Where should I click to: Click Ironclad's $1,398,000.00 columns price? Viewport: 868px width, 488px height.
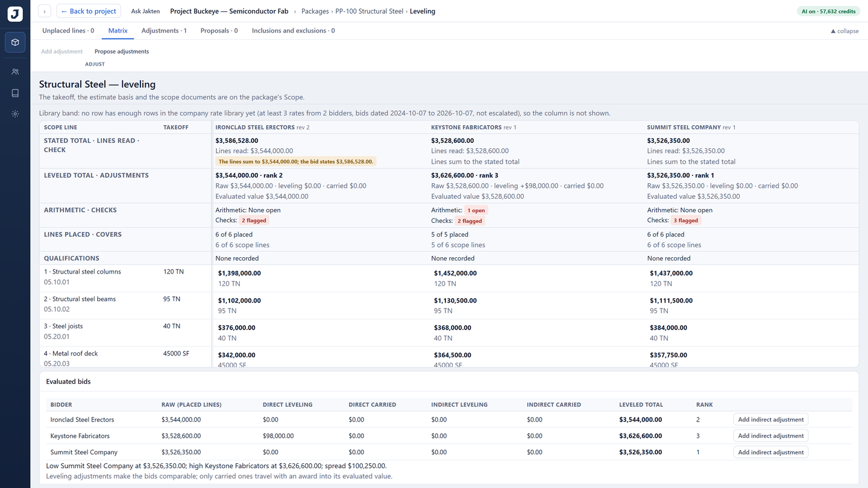coord(239,273)
